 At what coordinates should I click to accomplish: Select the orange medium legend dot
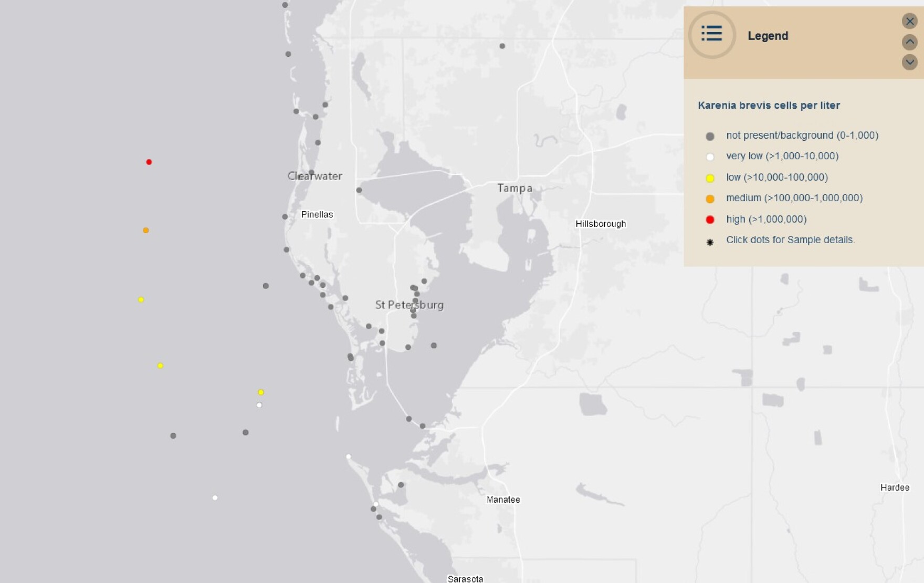click(711, 198)
